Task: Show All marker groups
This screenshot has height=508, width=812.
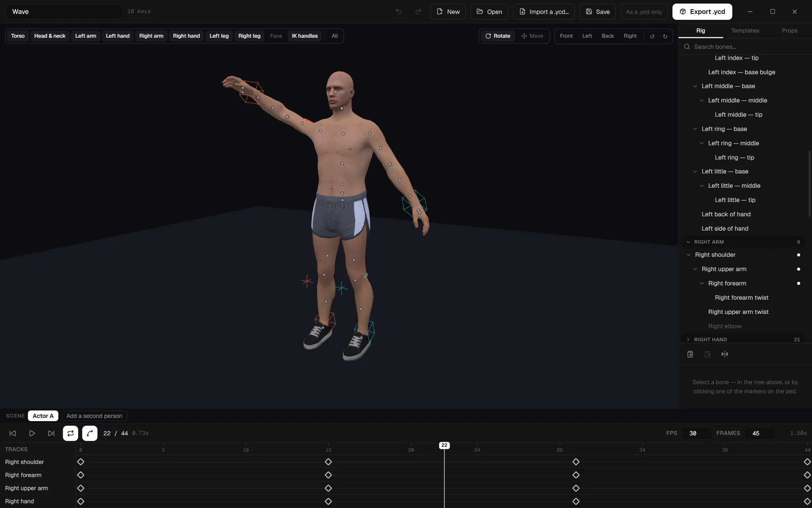Action: click(x=335, y=36)
